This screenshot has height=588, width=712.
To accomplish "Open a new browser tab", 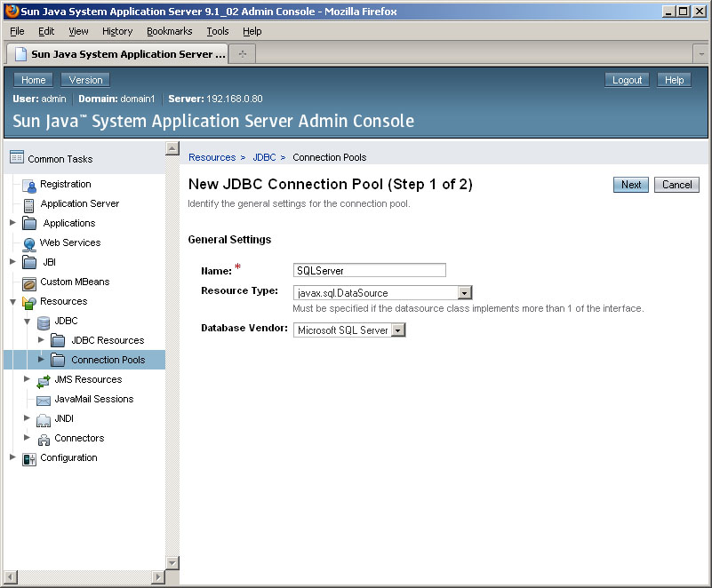I will click(x=243, y=54).
